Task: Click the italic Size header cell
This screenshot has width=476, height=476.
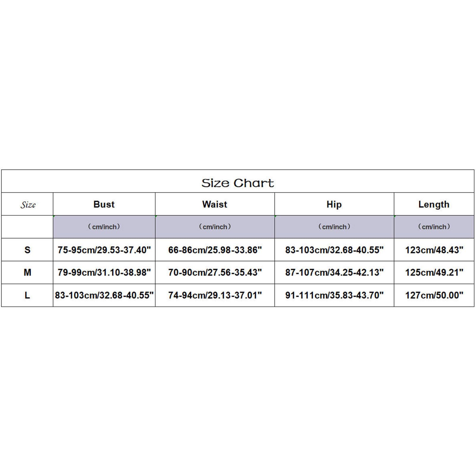Action: (x=27, y=204)
